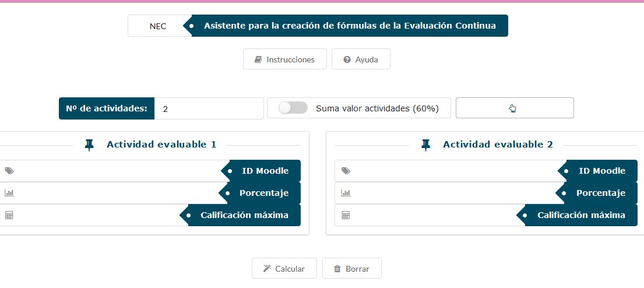
Task: Click the tag icon in Actividad evaluable 2
Action: (346, 171)
